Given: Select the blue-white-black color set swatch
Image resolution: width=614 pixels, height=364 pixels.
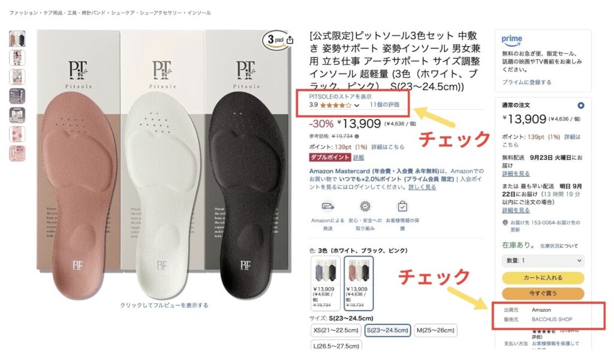Looking at the screenshot, I should tap(326, 283).
